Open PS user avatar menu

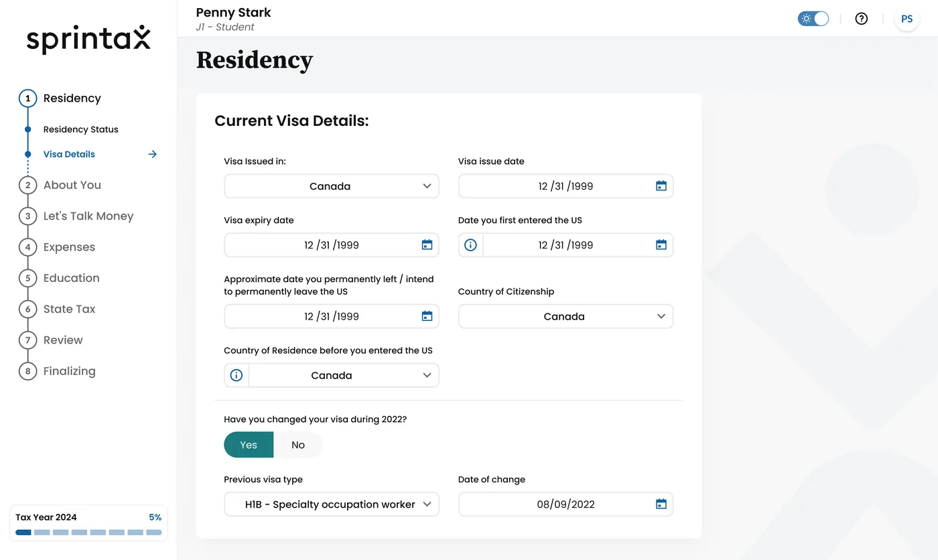pos(907,19)
